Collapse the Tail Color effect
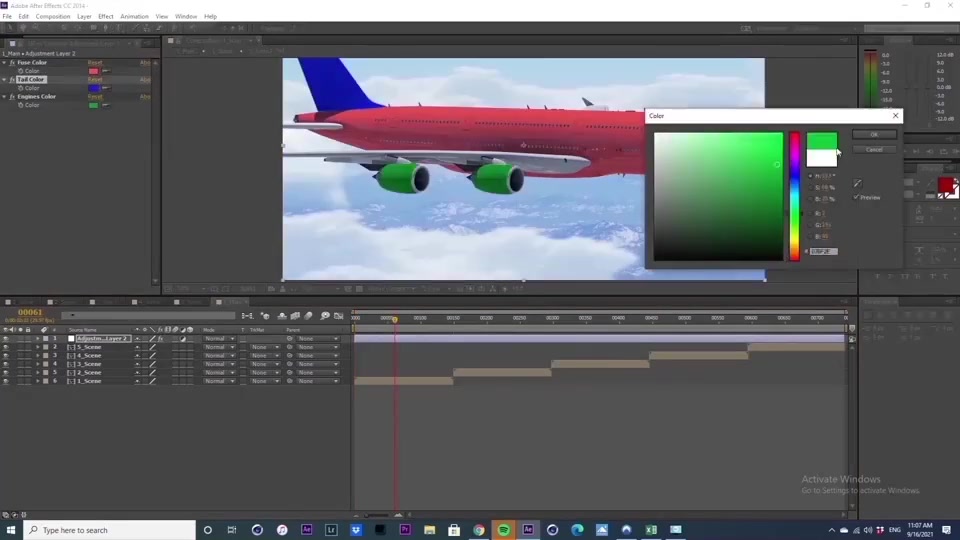The image size is (960, 540). pos(4,80)
